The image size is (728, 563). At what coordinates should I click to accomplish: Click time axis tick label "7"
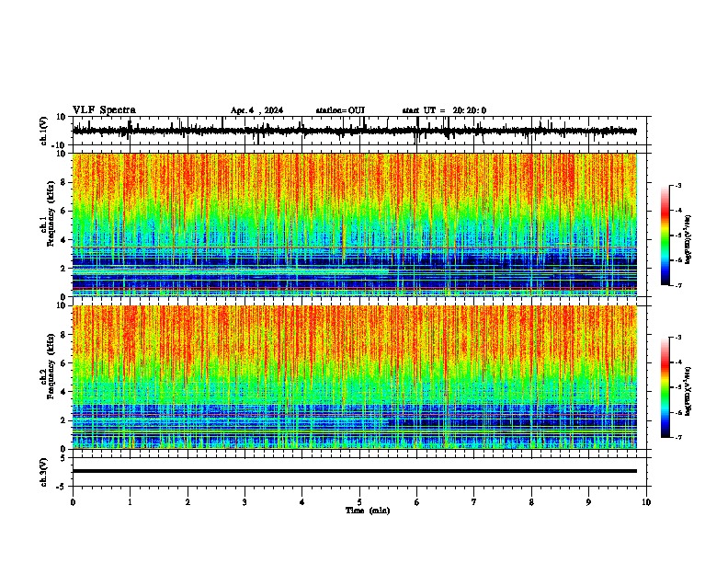[474, 502]
